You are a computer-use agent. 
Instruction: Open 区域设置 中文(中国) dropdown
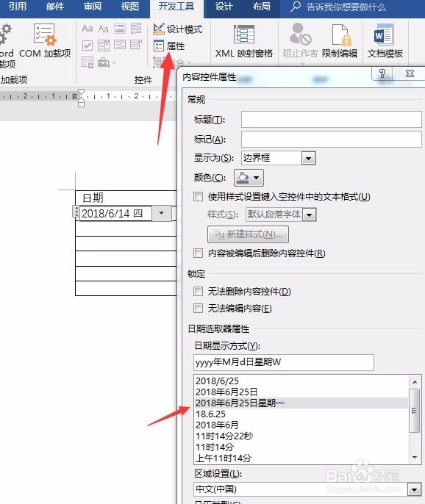[x=415, y=489]
